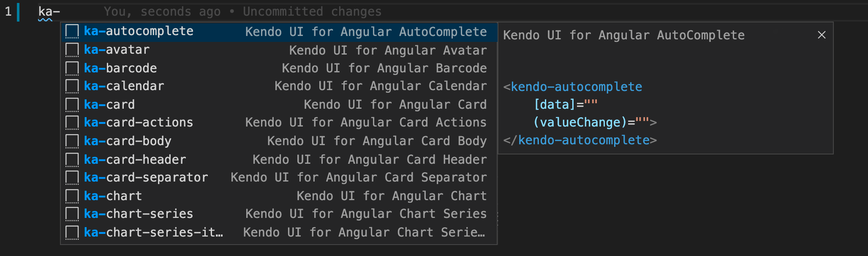Screen dimensions: 868x256
Task: Click the ka-calendar snippet icon
Action: (x=72, y=86)
